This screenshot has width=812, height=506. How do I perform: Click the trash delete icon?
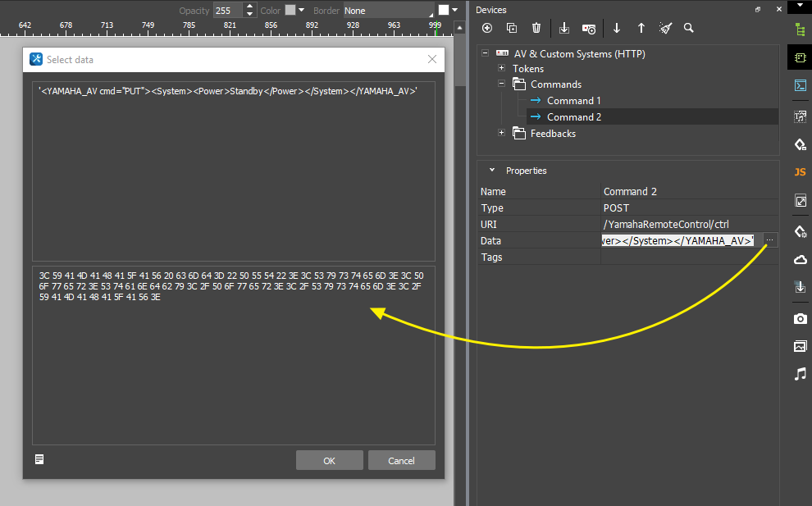[x=536, y=28]
